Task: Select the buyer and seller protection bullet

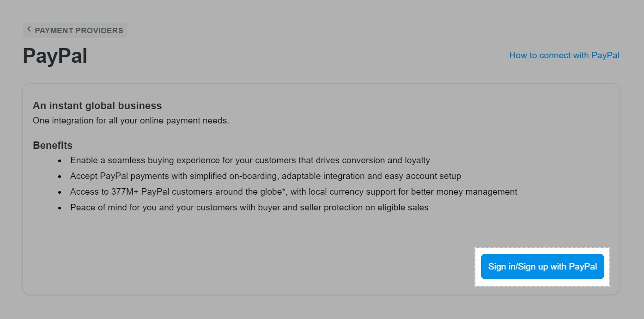Action: tap(249, 207)
